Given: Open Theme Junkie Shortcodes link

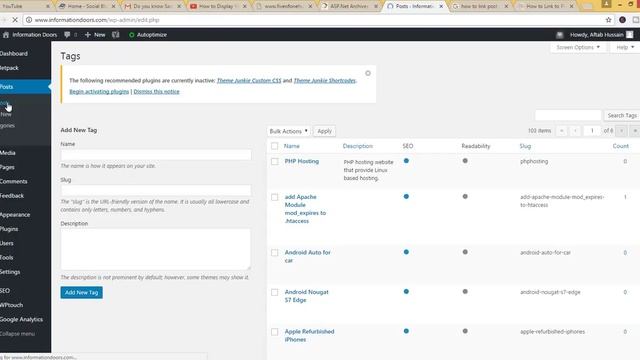Looking at the screenshot, I should [x=324, y=80].
